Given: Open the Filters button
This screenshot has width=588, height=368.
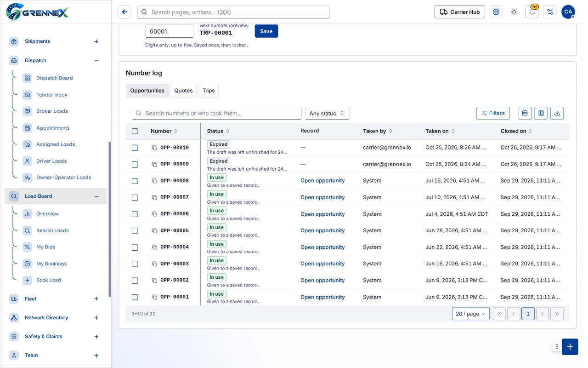Looking at the screenshot, I should (493, 113).
